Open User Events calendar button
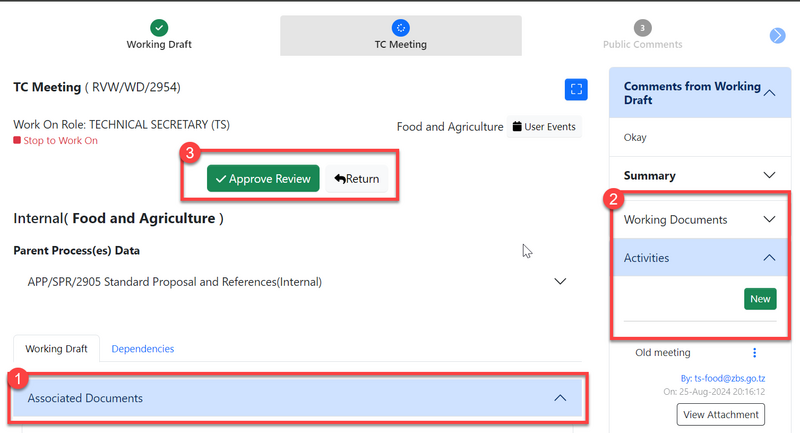Image resolution: width=800 pixels, height=433 pixels. point(545,127)
